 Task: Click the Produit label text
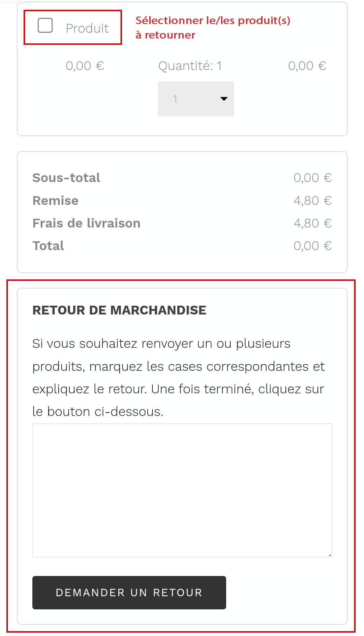click(87, 28)
